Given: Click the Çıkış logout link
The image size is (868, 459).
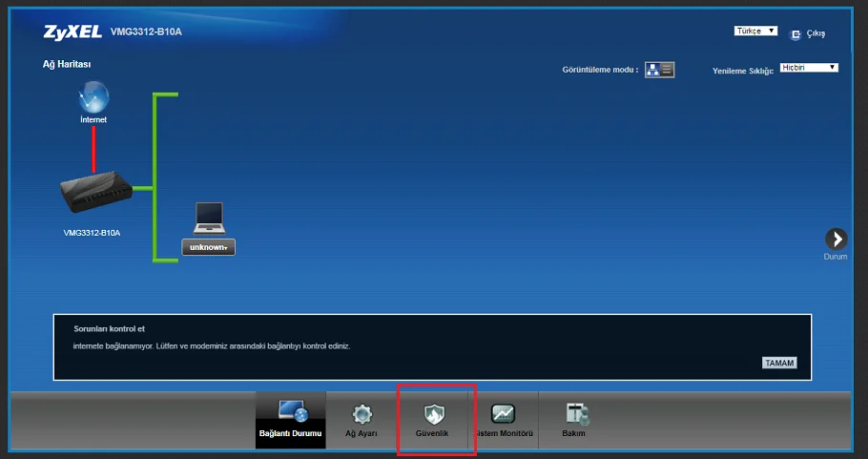Looking at the screenshot, I should (816, 33).
